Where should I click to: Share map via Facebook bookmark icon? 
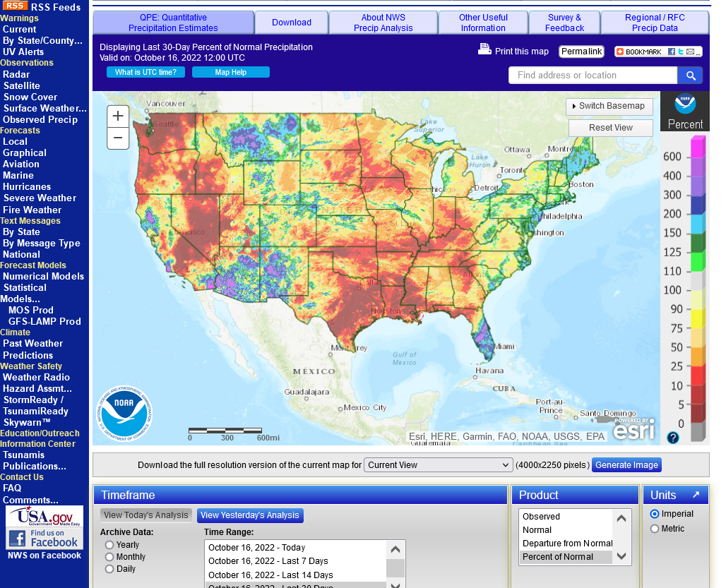point(672,52)
